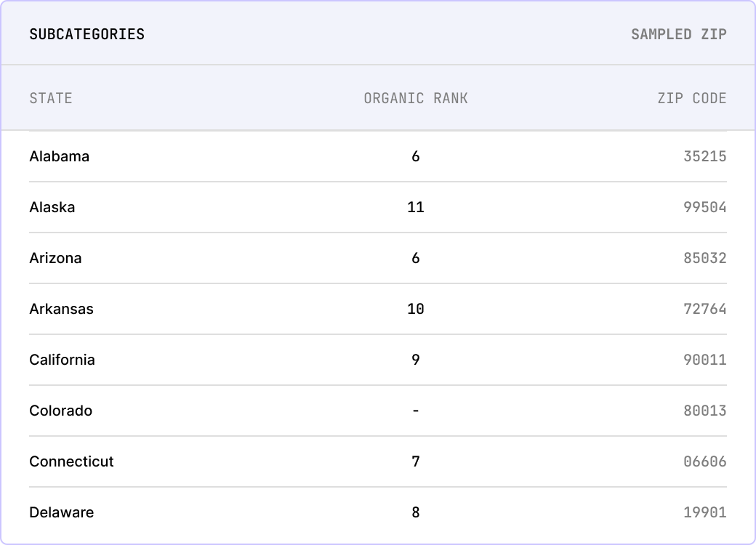Click the Connecticut state name
The width and height of the screenshot is (756, 545).
click(x=71, y=461)
